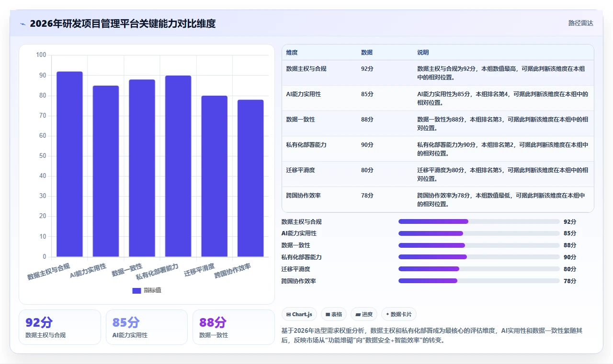The width and height of the screenshot is (613, 364).
Task: Open the 85分 AI能力实用性 stat card
Action: point(147,327)
